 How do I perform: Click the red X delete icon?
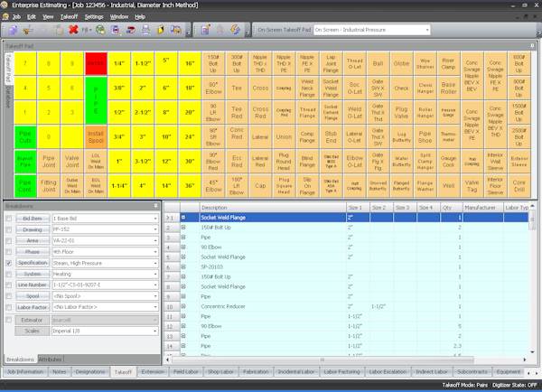pos(73,30)
